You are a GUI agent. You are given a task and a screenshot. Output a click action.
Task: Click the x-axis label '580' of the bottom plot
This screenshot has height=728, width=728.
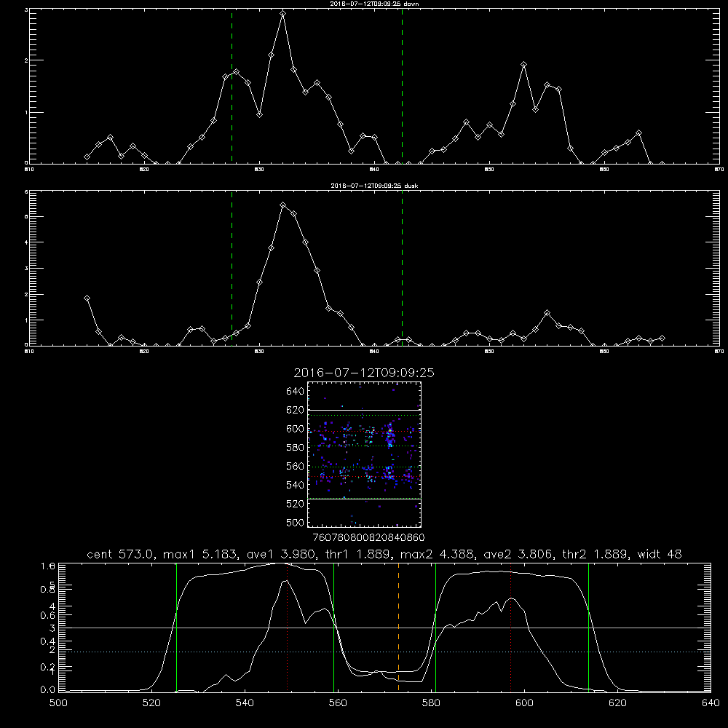click(431, 703)
